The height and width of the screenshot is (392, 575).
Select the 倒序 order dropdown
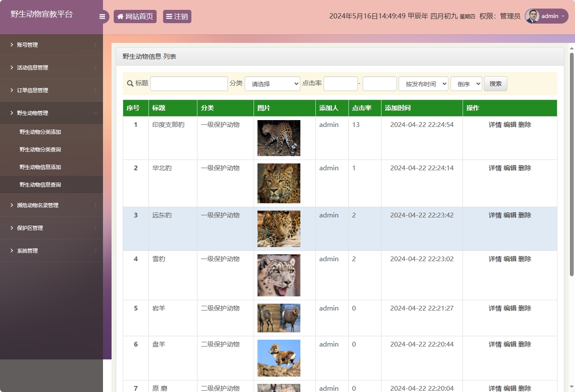click(466, 84)
